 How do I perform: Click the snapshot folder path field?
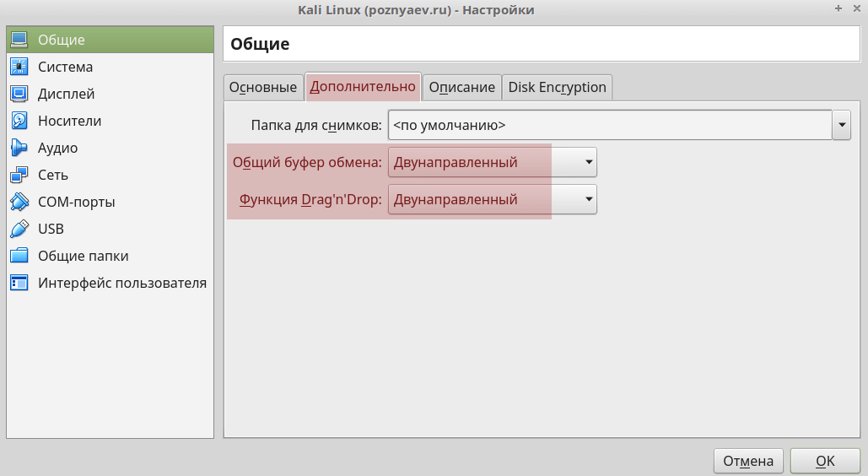click(x=609, y=126)
